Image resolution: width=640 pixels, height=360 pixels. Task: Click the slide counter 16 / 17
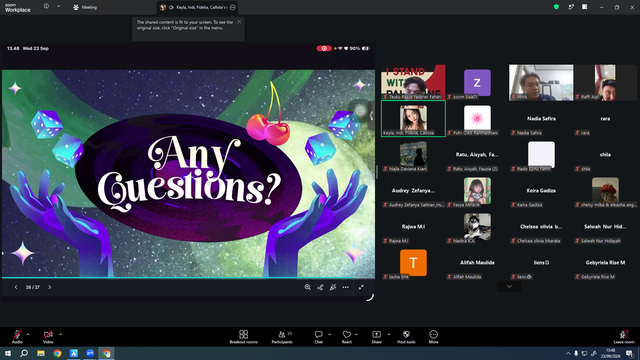click(x=33, y=287)
